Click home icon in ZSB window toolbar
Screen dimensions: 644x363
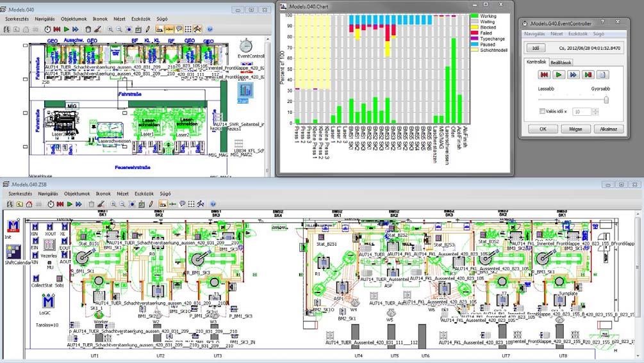click(x=29, y=204)
